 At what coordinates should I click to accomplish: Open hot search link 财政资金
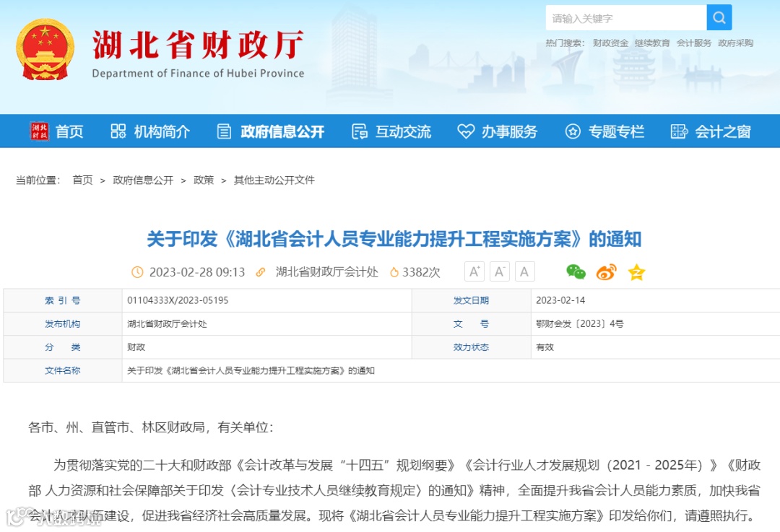[610, 43]
